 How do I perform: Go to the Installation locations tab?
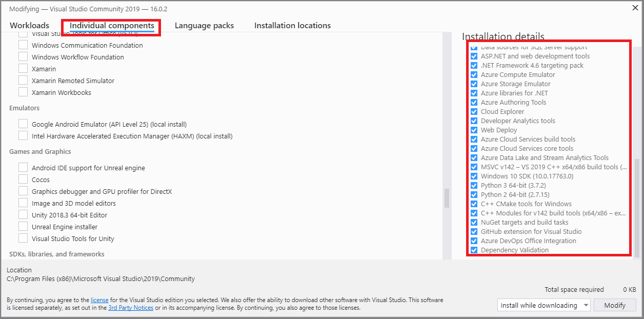(292, 26)
